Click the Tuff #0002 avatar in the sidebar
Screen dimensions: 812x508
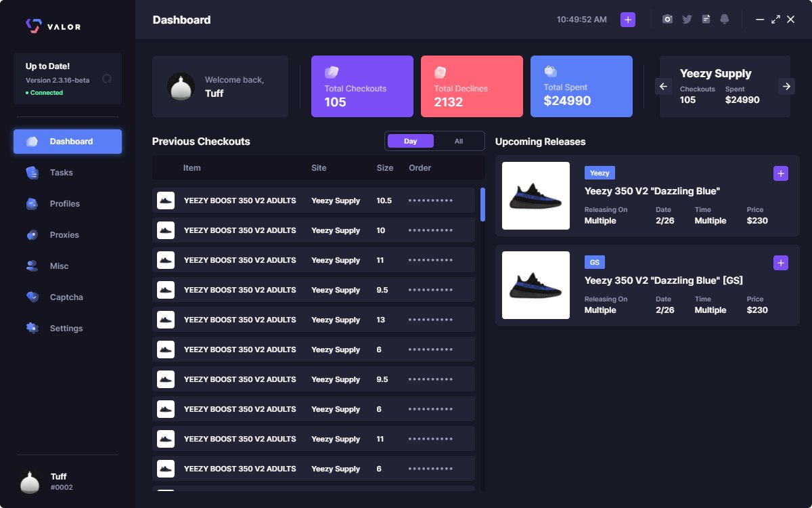[30, 482]
